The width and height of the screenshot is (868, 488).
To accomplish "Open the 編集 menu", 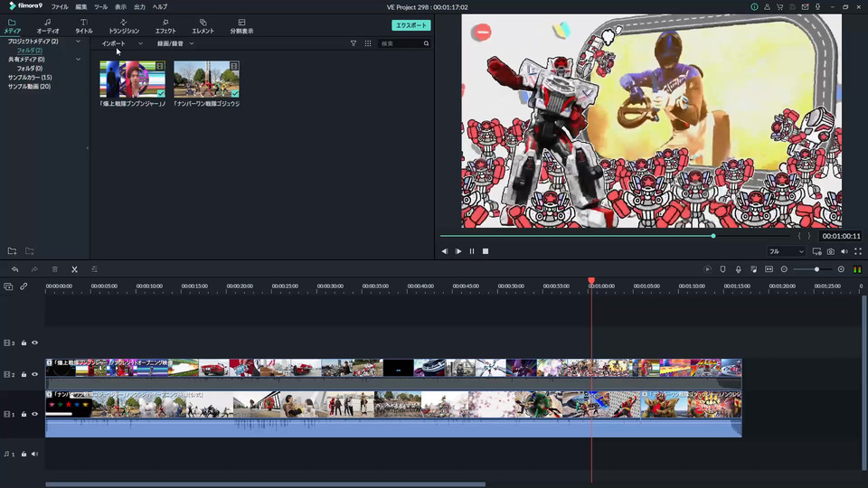I will click(x=80, y=7).
